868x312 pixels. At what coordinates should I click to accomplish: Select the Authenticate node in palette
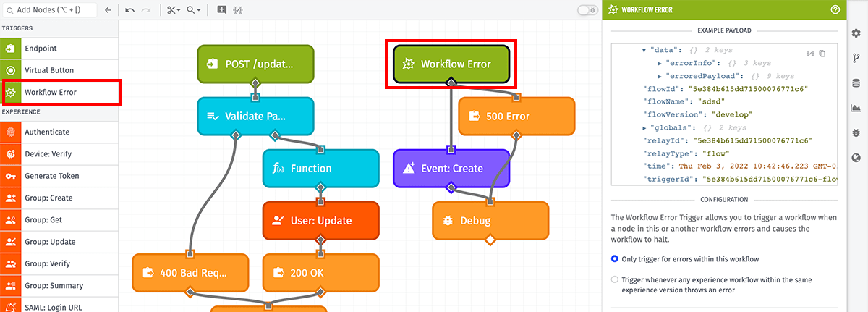(x=59, y=132)
